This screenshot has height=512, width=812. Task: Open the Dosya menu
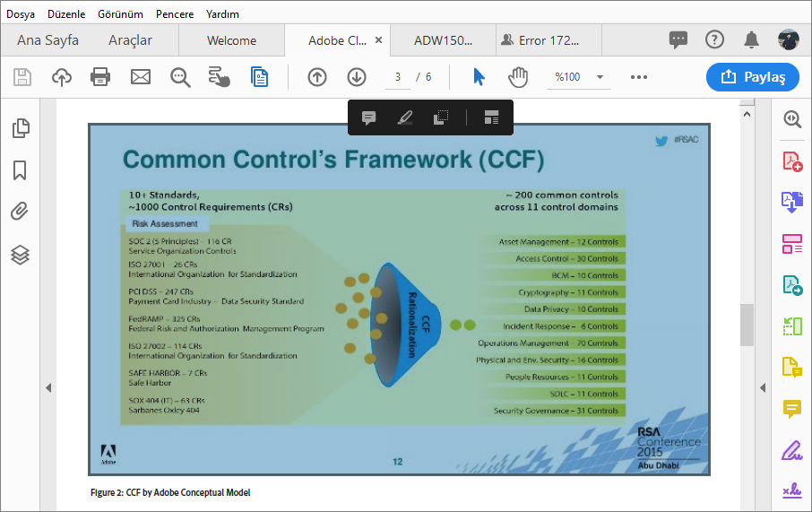coord(21,14)
